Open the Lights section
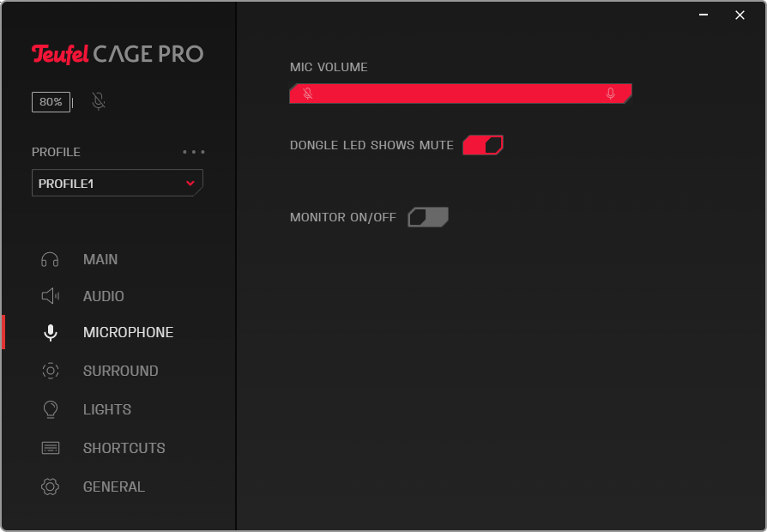Image resolution: width=767 pixels, height=532 pixels. click(x=107, y=409)
